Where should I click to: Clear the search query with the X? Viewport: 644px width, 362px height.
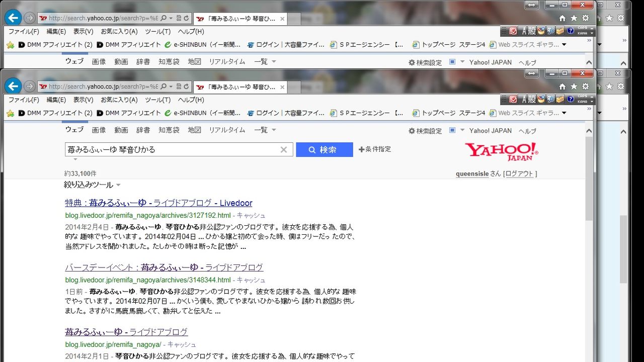pos(284,149)
